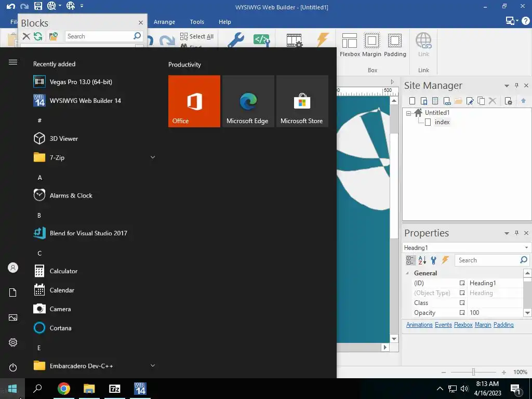
Task: Click the page properties gear icon in Site Manager
Action: (508, 101)
